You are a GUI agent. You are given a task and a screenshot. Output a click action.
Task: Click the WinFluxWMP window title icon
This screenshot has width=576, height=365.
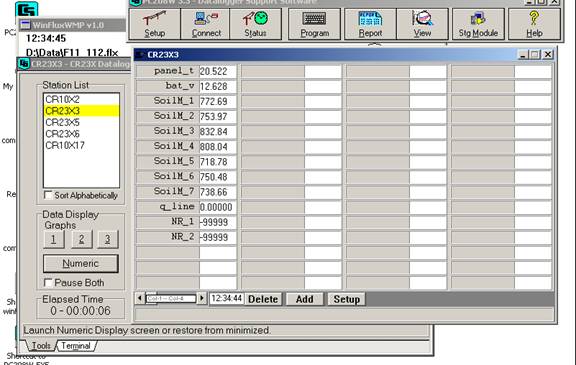[x=25, y=25]
